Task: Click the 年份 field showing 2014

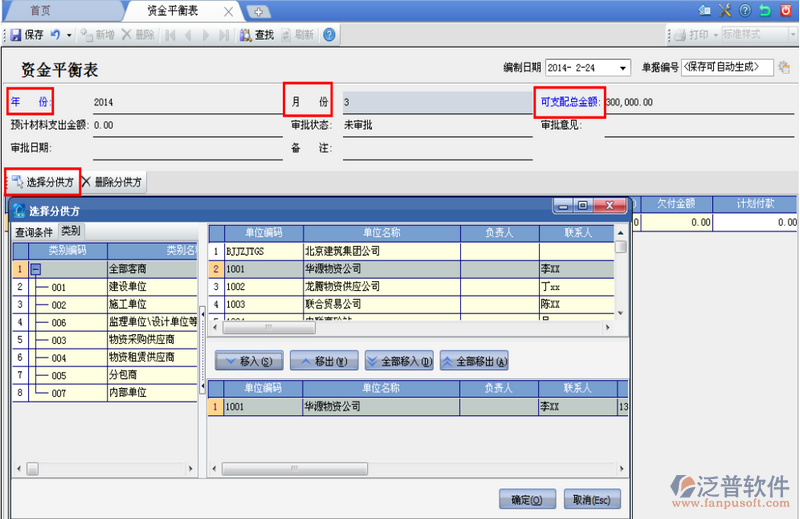Action: (x=187, y=102)
